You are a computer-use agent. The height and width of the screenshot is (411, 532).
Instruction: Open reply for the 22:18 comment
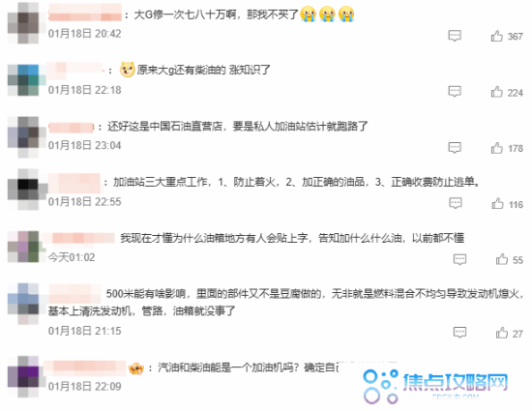coord(455,92)
